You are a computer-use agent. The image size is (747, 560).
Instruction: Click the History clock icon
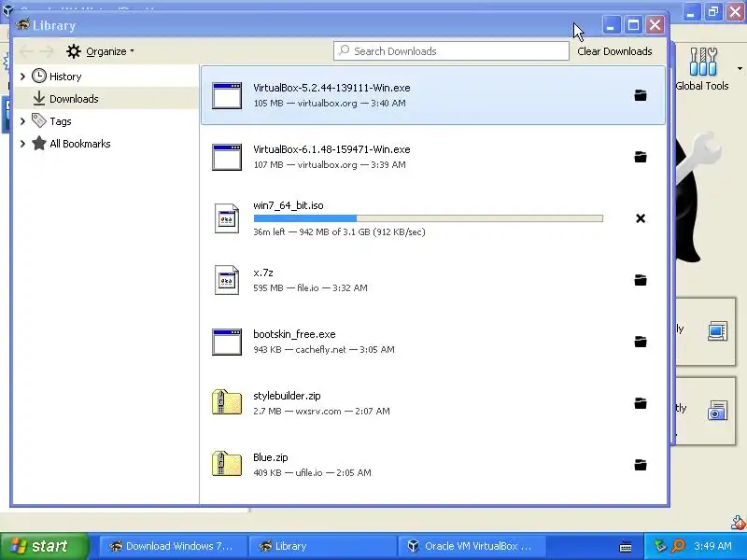click(39, 77)
